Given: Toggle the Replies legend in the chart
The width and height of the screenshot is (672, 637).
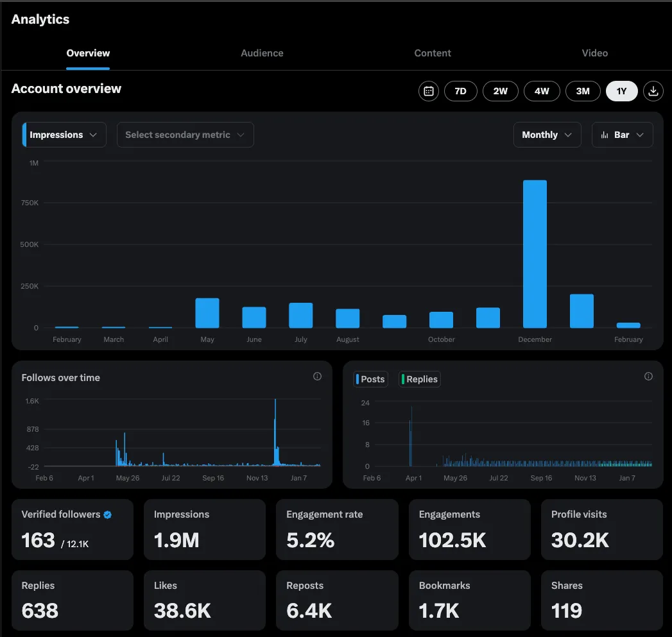Looking at the screenshot, I should pos(419,379).
